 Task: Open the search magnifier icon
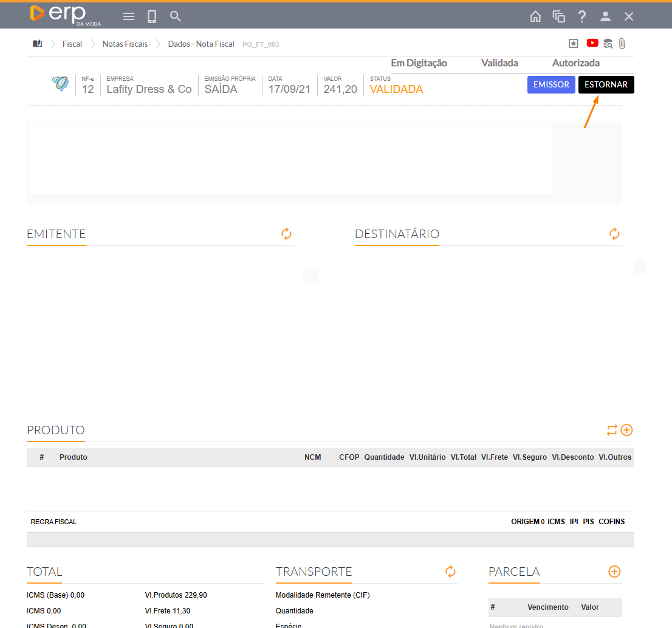[176, 16]
